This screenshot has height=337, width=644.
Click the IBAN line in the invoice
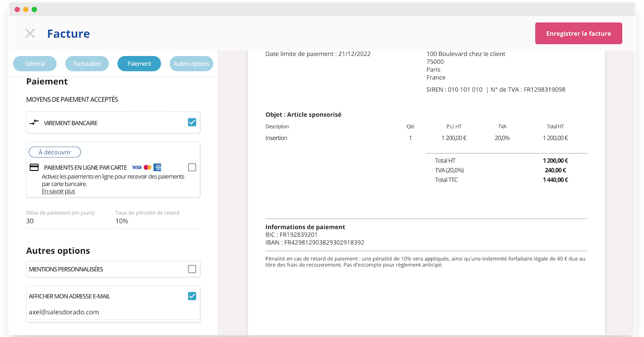coord(315,243)
